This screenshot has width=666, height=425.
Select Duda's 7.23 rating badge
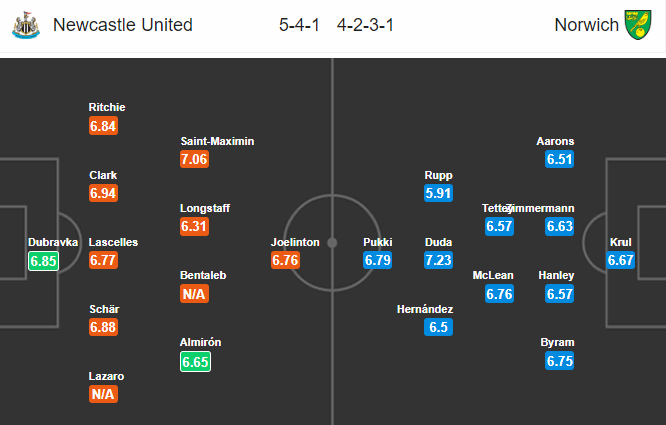click(438, 260)
